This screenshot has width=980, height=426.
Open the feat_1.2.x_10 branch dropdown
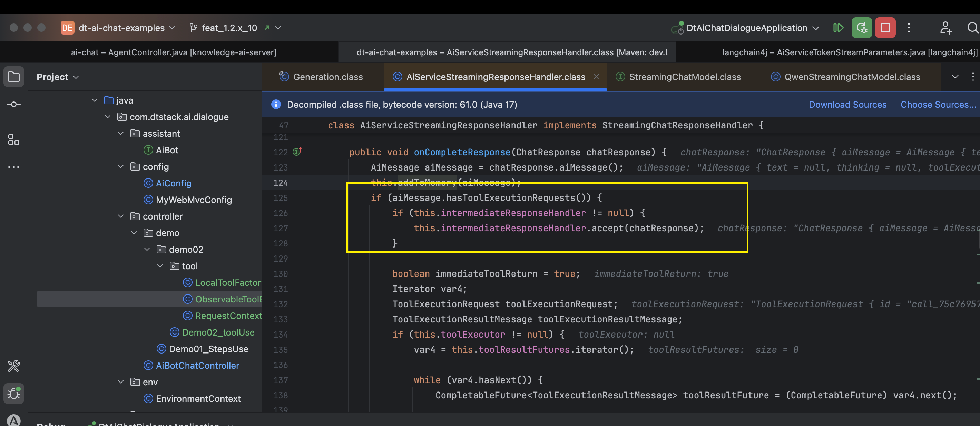click(x=235, y=28)
